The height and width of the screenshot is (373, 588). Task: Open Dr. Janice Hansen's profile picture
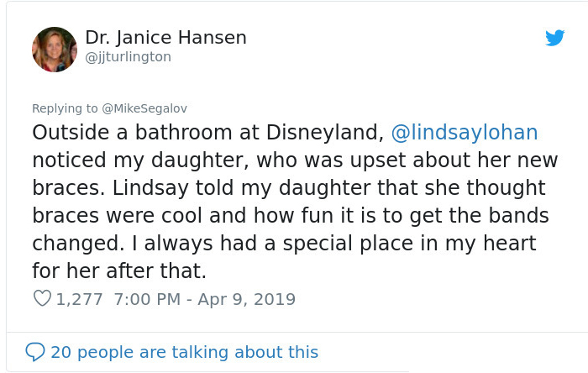tap(55, 50)
